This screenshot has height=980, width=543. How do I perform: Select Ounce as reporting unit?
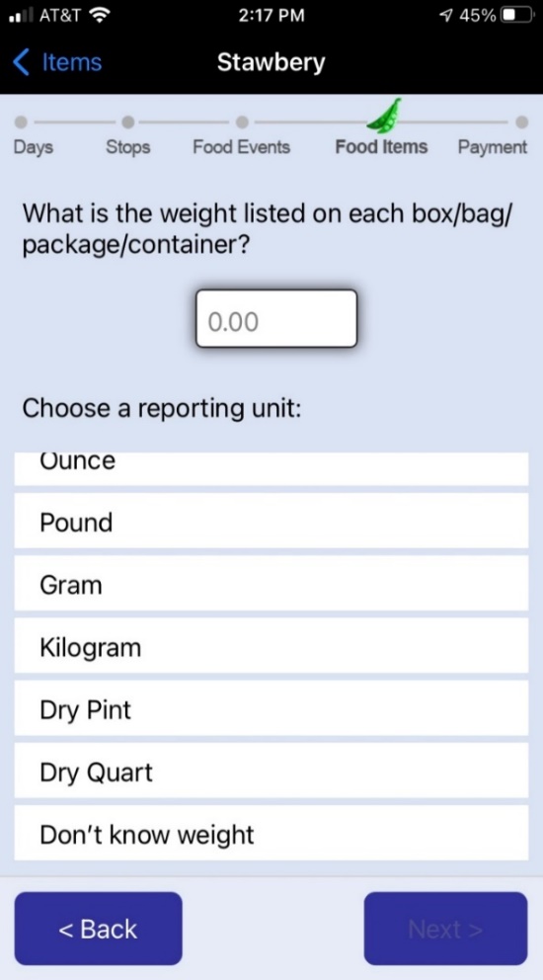pos(271,468)
